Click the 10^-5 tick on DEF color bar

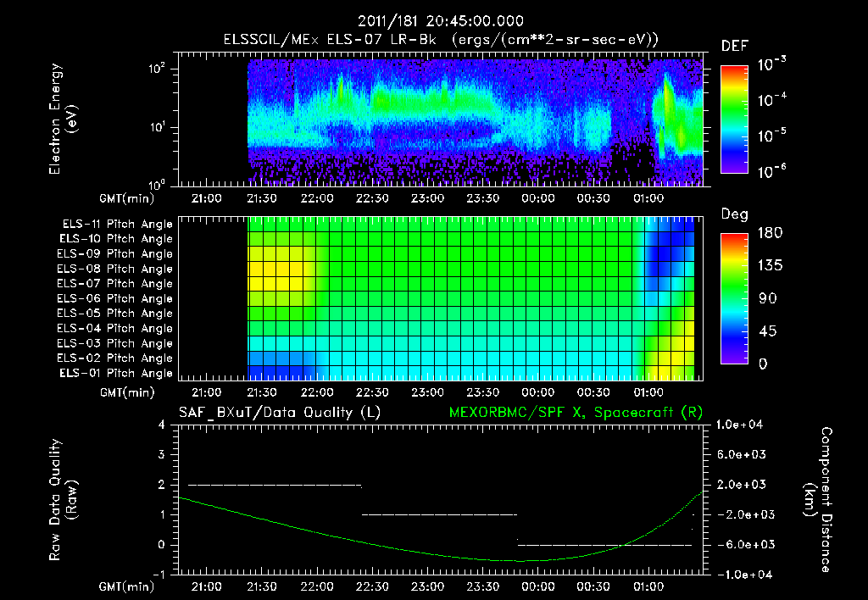[771, 136]
